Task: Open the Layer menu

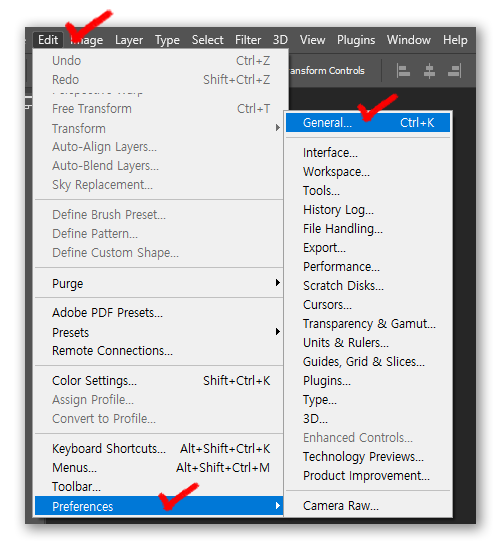Action: tap(129, 40)
